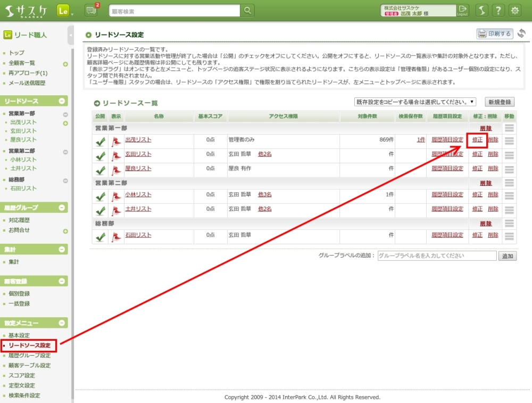Click the 他3名 link for 小林リスト

pos(264,195)
